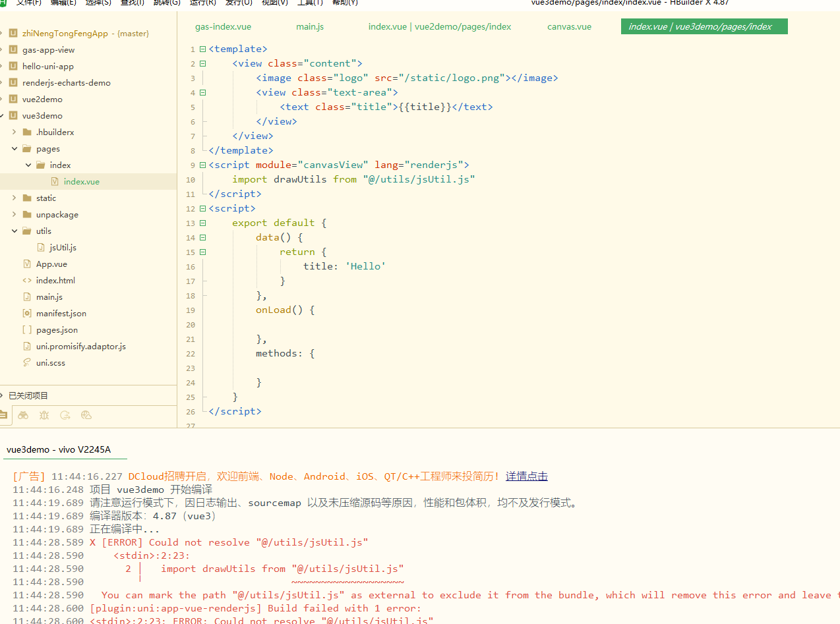
Task: Click the 详情点击 link in console
Action: (526, 476)
